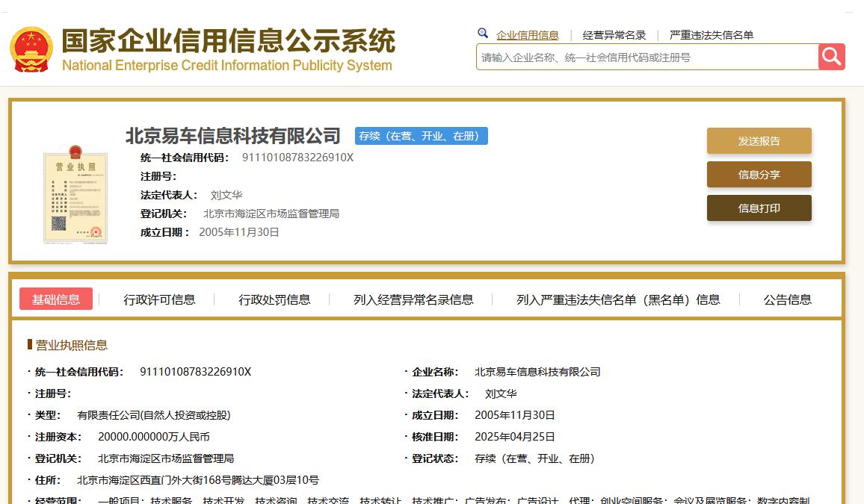
Task: Click the 信息分享 button
Action: [x=759, y=175]
